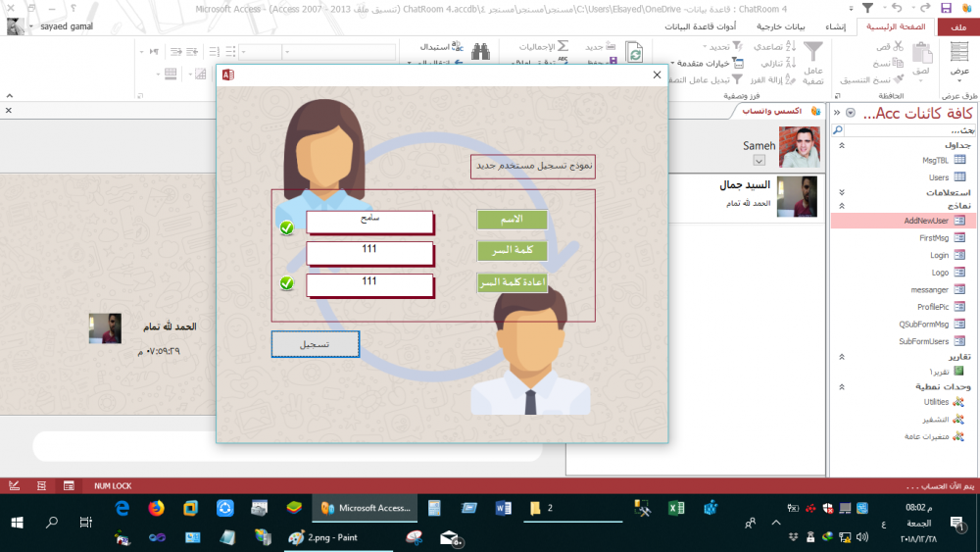Select contact السيد جمال in users list
The width and height of the screenshot is (980, 552).
click(747, 196)
